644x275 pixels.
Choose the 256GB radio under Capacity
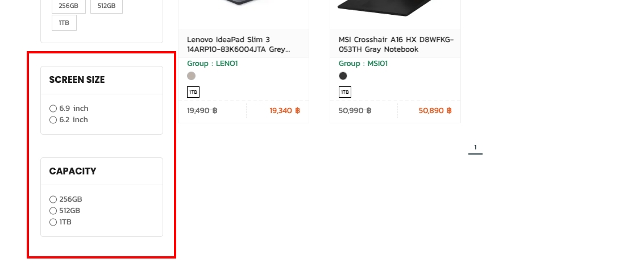point(53,199)
